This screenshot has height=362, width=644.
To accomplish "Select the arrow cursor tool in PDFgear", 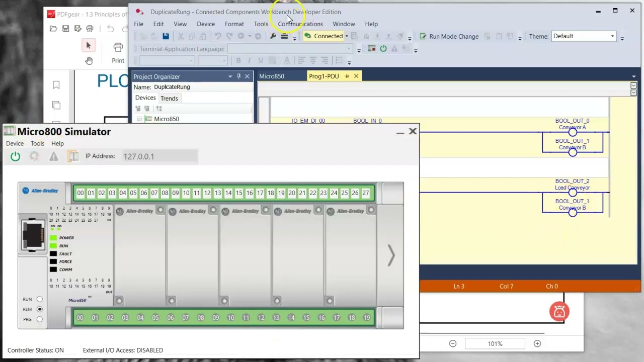I will point(89,46).
